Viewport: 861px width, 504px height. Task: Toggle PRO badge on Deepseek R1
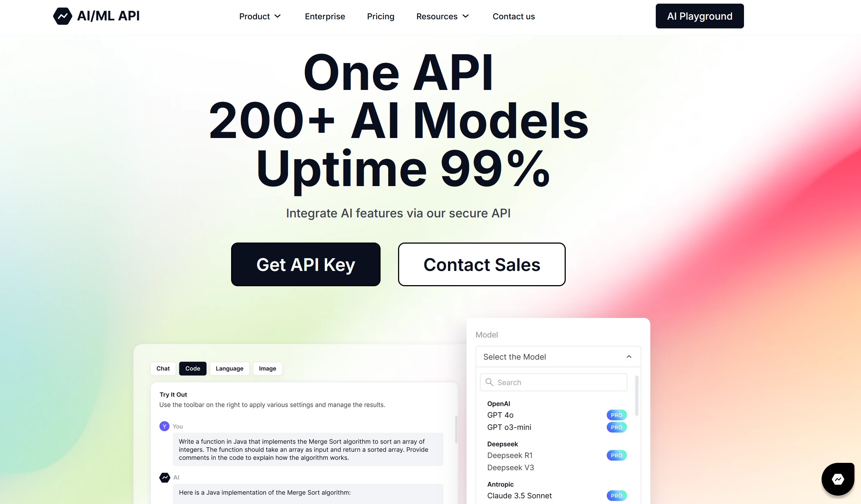click(617, 455)
